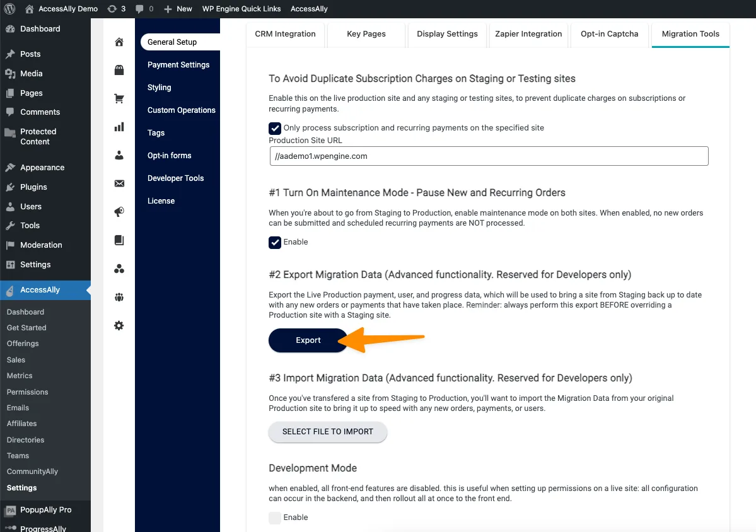Click the storefront offerings icon
The image size is (756, 532).
(x=119, y=71)
